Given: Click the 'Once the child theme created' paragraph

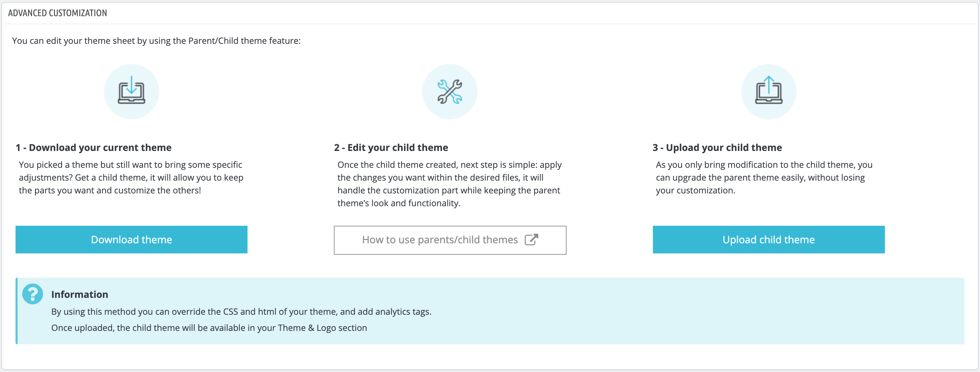Looking at the screenshot, I should pyautogui.click(x=450, y=184).
